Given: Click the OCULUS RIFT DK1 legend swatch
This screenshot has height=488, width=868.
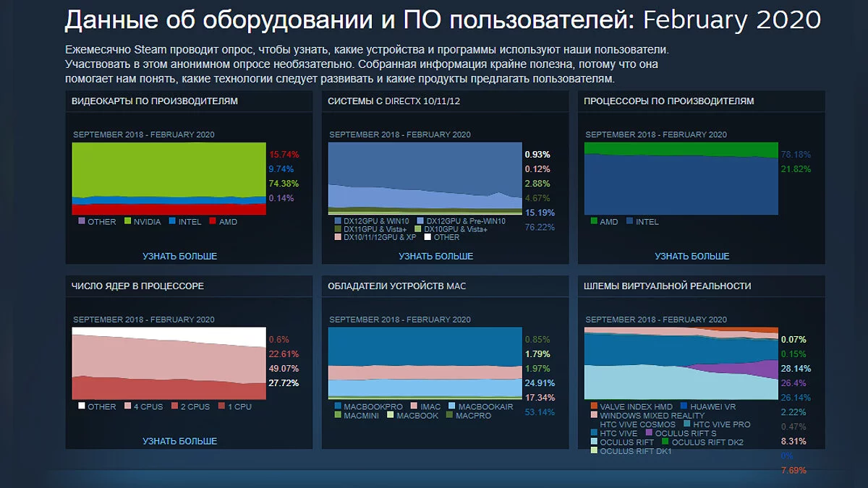Looking at the screenshot, I should [594, 450].
